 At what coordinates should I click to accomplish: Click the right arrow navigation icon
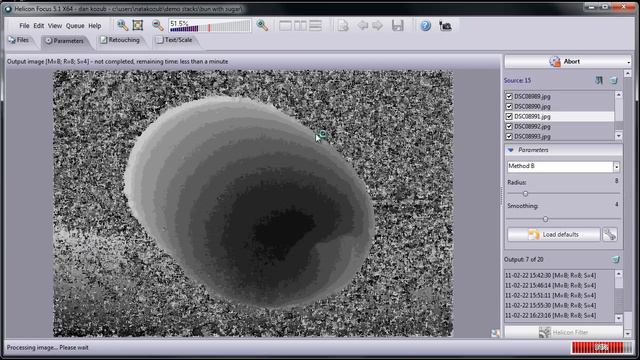click(x=378, y=26)
